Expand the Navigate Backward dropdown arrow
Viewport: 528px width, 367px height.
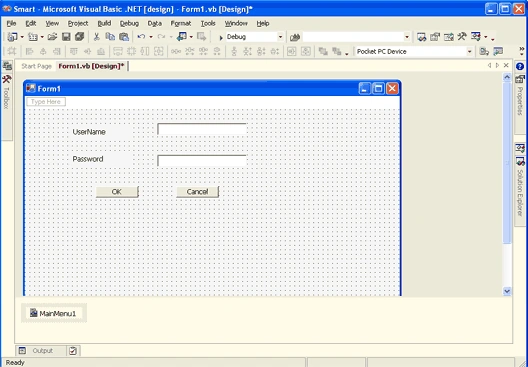pyautogui.click(x=191, y=37)
